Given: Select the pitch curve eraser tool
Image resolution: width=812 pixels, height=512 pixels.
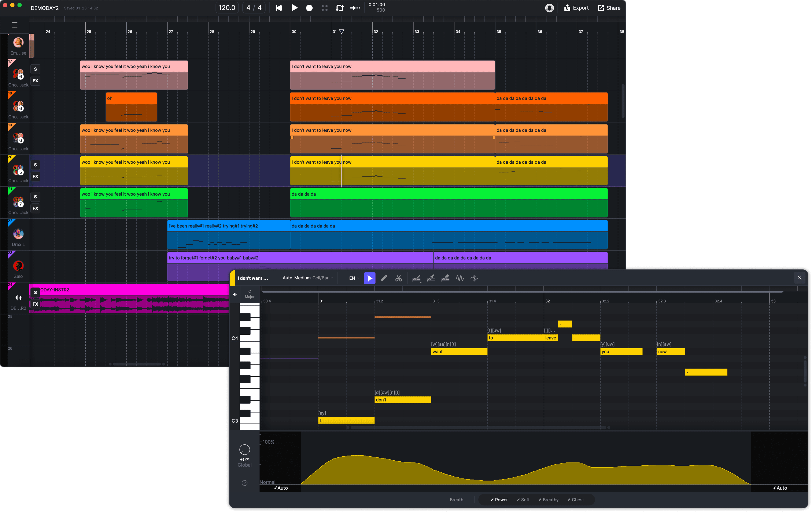Looking at the screenshot, I should tap(446, 278).
